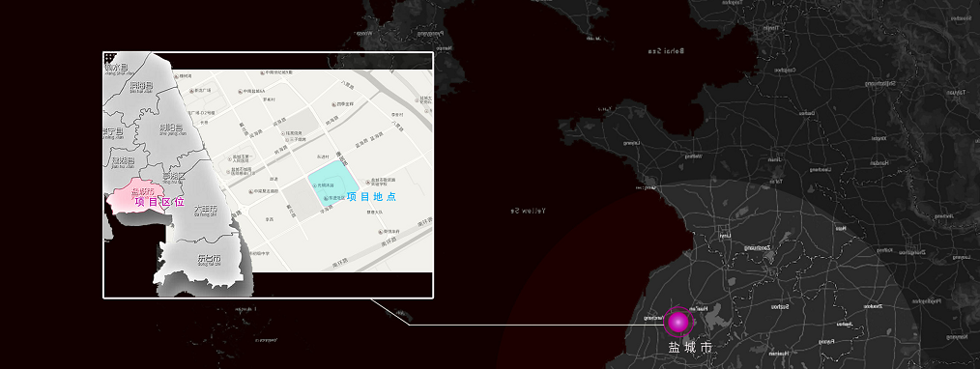The width and height of the screenshot is (980, 369).
Task: Click the white 盐城市 label under the marker
Action: click(689, 348)
